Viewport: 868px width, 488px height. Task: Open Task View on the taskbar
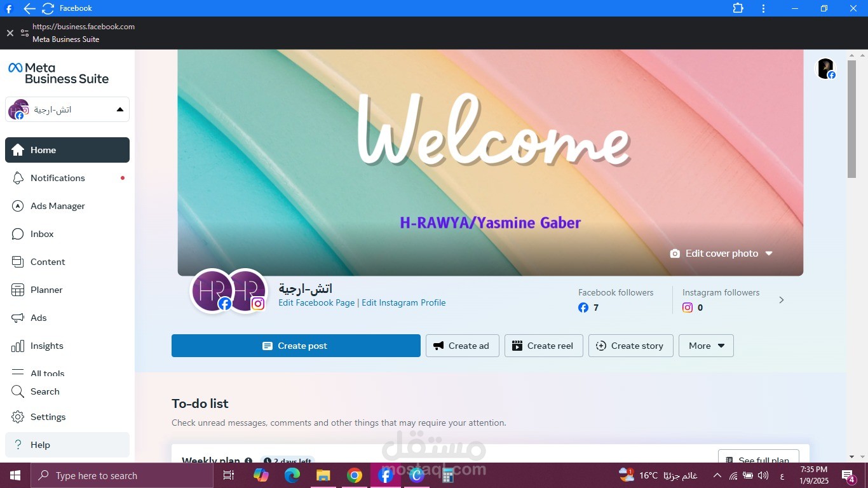coord(229,475)
